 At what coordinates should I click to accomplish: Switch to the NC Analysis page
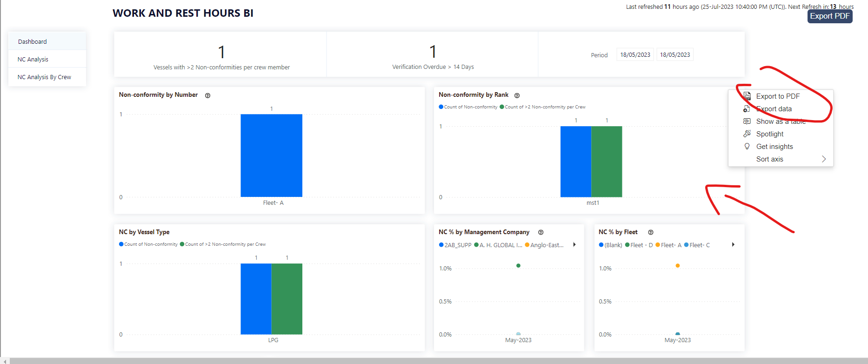click(x=47, y=59)
